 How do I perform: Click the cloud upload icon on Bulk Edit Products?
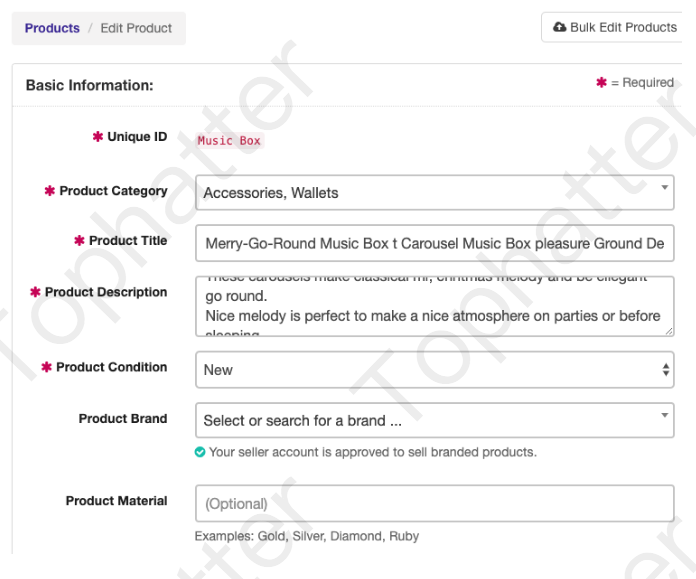[x=559, y=27]
